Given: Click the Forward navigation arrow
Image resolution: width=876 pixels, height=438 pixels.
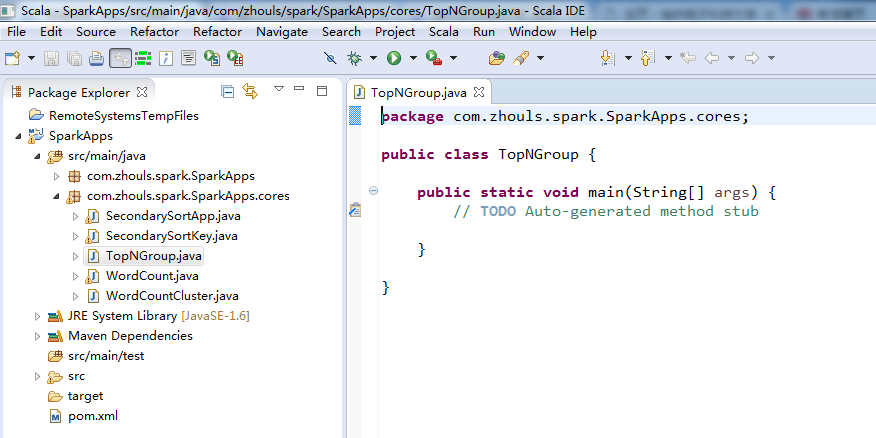Looking at the screenshot, I should coord(752,58).
